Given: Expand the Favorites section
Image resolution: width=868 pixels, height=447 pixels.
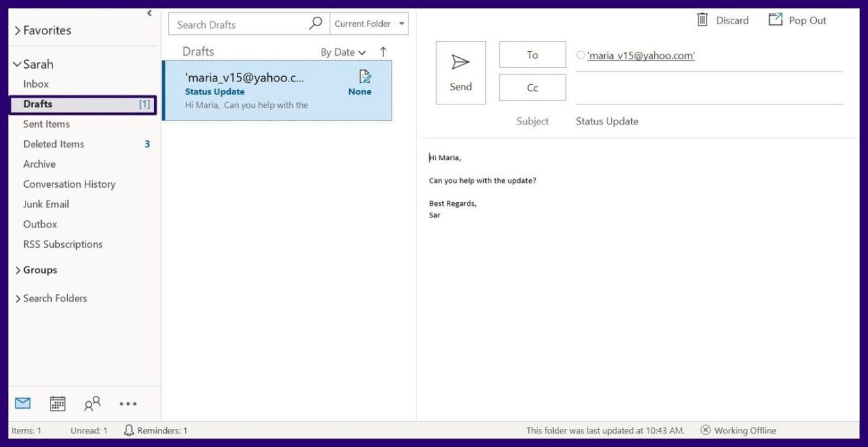Looking at the screenshot, I should 18,30.
